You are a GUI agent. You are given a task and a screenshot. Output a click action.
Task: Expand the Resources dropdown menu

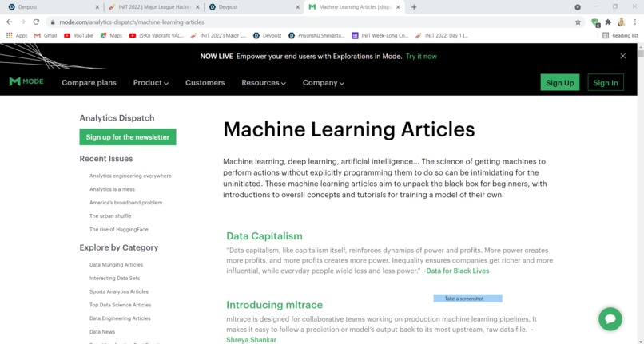264,82
